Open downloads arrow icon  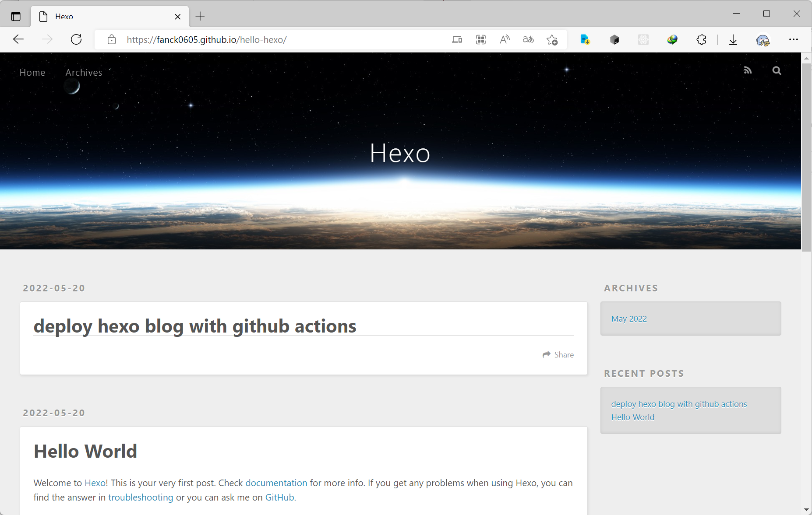pyautogui.click(x=733, y=40)
